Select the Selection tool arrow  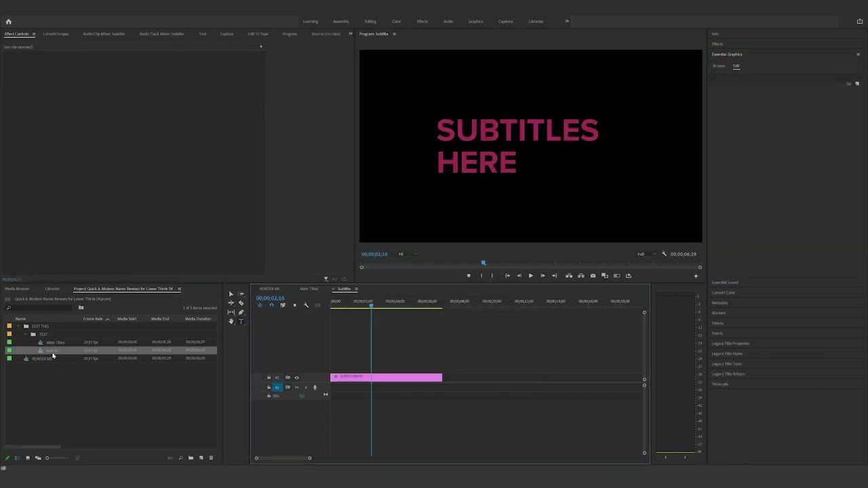231,293
